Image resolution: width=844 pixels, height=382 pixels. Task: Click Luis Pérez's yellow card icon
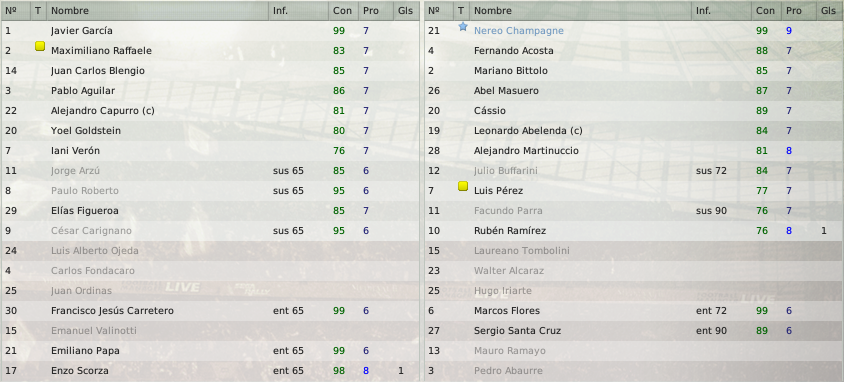tap(462, 187)
